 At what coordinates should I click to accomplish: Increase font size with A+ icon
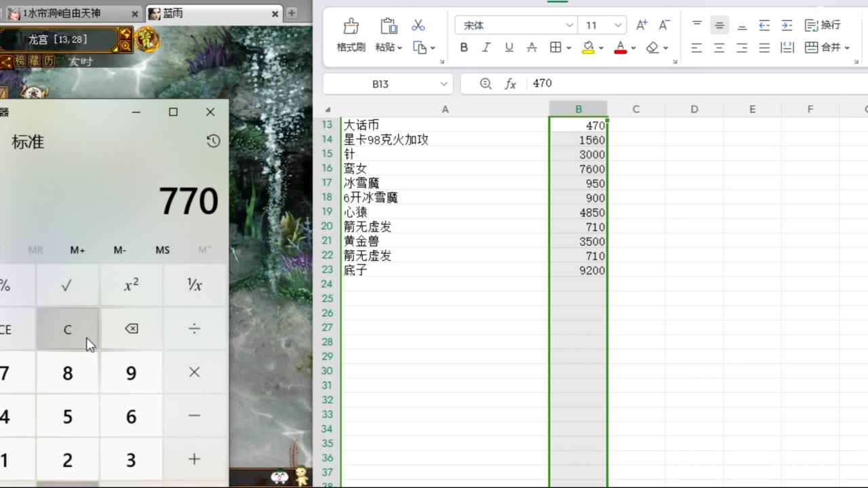[642, 25]
